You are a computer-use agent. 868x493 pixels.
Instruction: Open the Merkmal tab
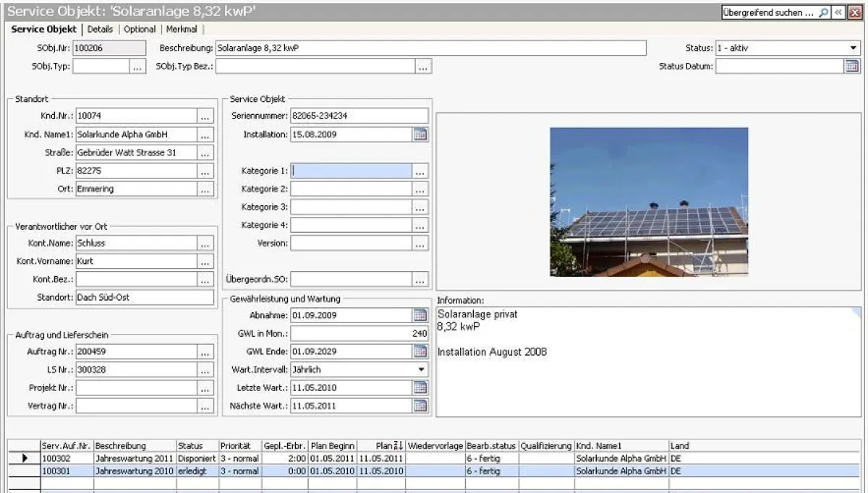[181, 29]
